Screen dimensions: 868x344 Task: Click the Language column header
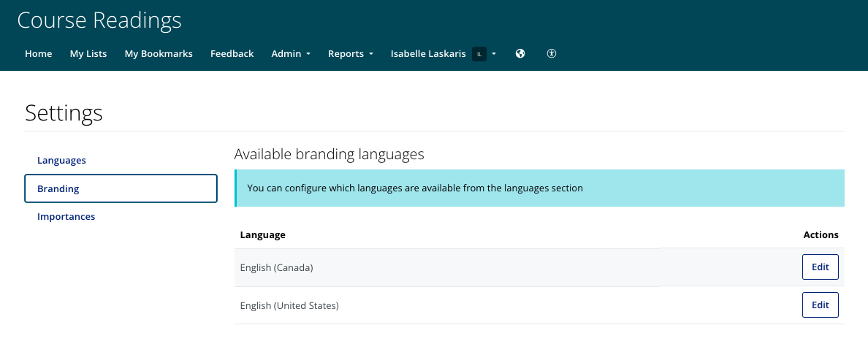262,234
